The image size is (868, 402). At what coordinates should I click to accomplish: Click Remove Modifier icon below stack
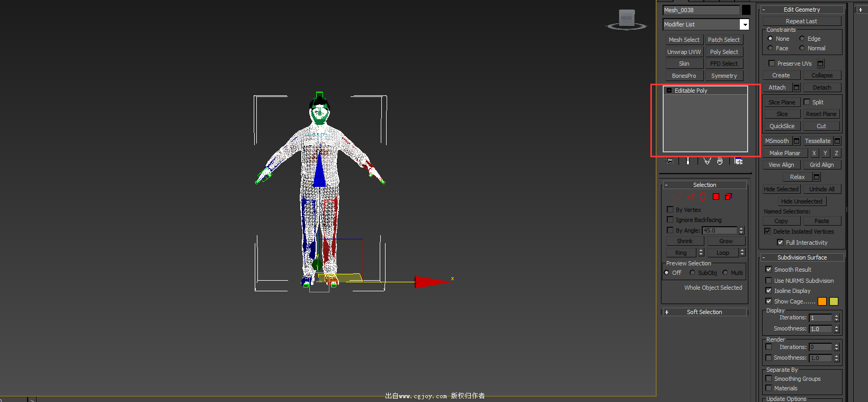[720, 161]
